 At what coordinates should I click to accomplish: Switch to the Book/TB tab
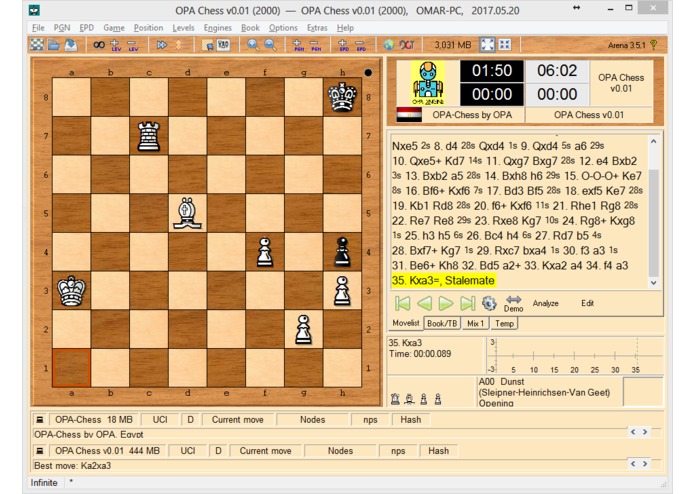click(442, 323)
